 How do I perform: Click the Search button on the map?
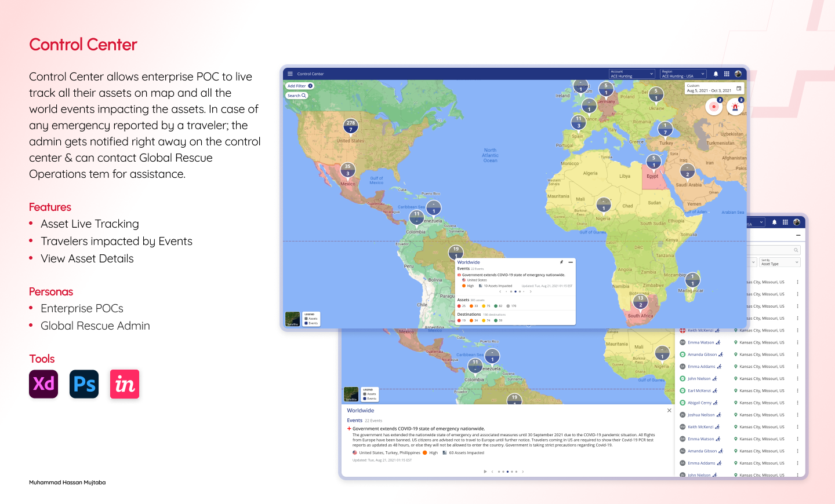pyautogui.click(x=296, y=96)
